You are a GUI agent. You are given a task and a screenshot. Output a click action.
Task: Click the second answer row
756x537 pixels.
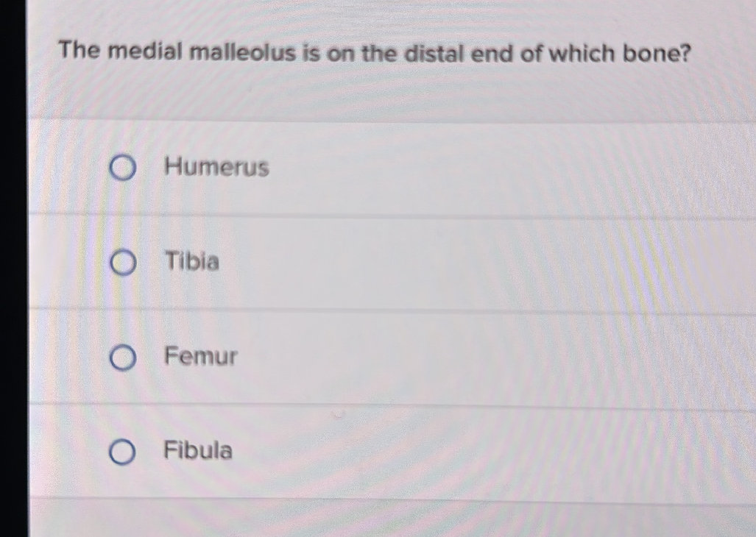[x=390, y=263]
